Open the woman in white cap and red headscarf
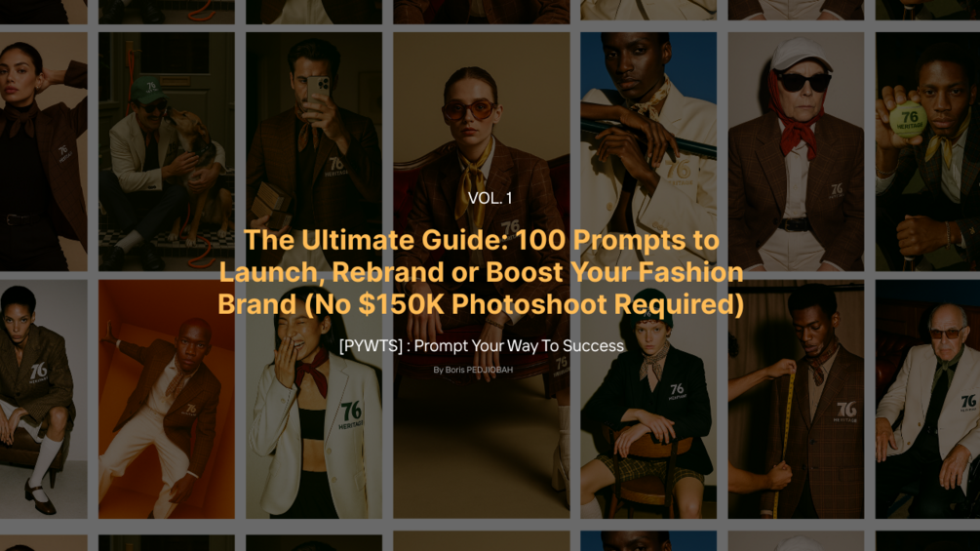980x551 pixels. pos(796,151)
